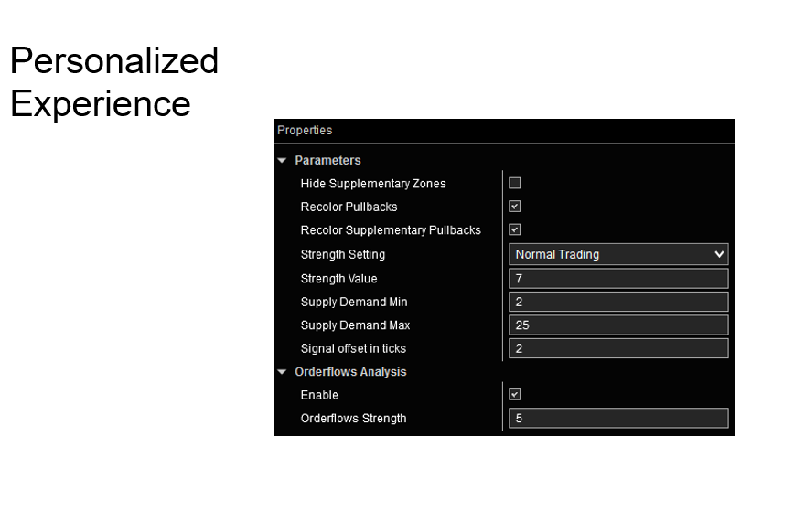Toggle the Hide Supplementary Zones checkbox
Screen dimensions: 805x532
coord(515,183)
